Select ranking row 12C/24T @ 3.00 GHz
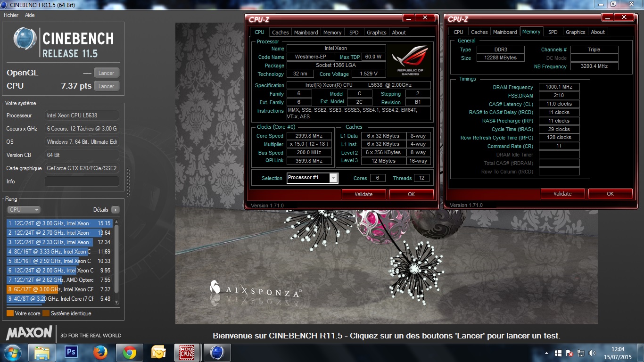 59,223
